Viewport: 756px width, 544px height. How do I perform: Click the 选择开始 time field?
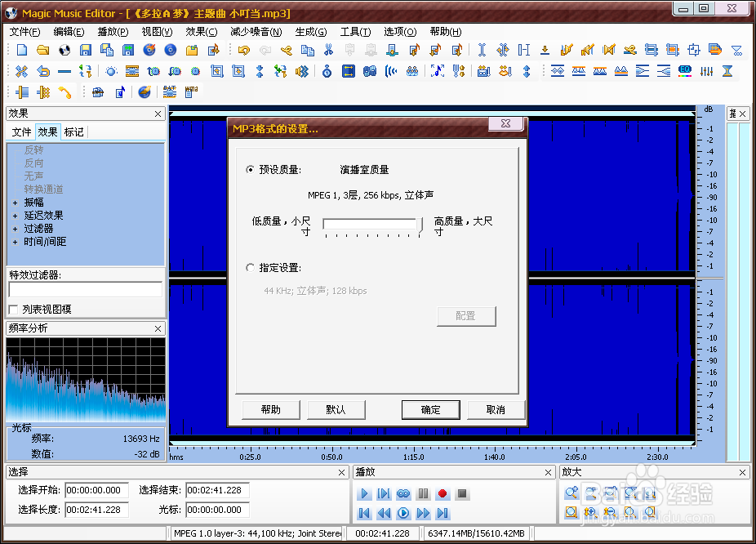(97, 490)
